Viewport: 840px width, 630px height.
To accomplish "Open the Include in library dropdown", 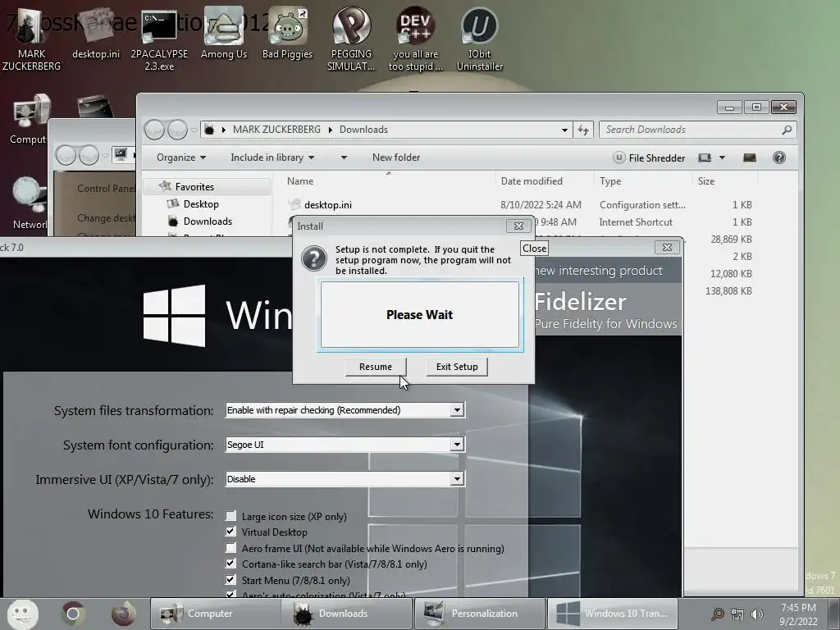I will point(272,157).
